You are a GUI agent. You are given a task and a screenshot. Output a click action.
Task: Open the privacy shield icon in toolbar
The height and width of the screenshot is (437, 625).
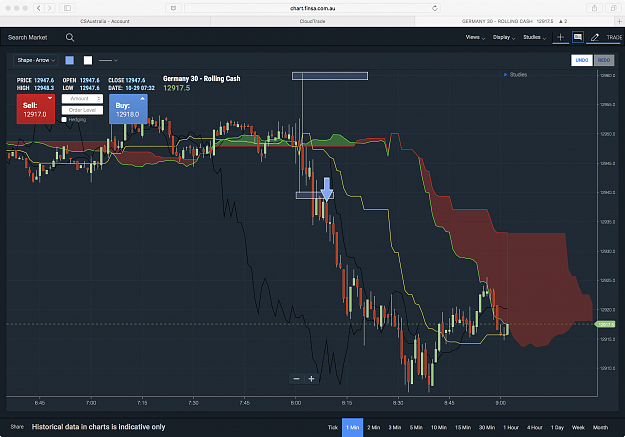pos(173,8)
